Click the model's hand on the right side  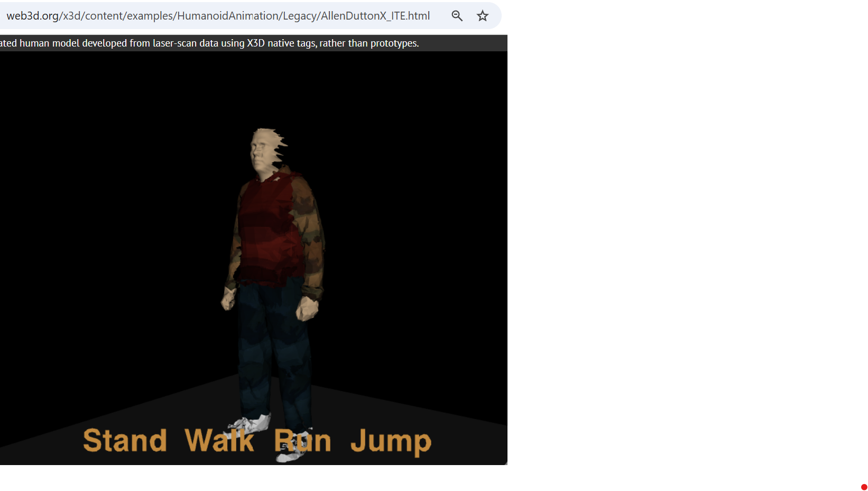click(307, 308)
